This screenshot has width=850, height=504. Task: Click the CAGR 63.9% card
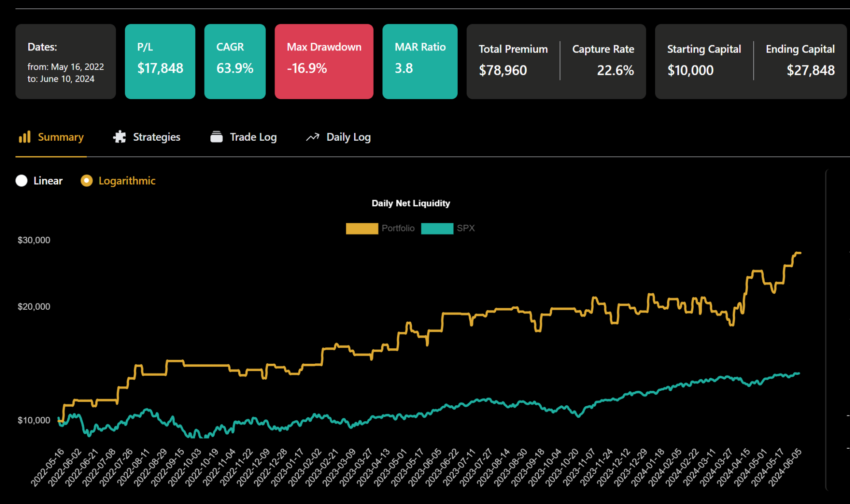click(x=235, y=62)
